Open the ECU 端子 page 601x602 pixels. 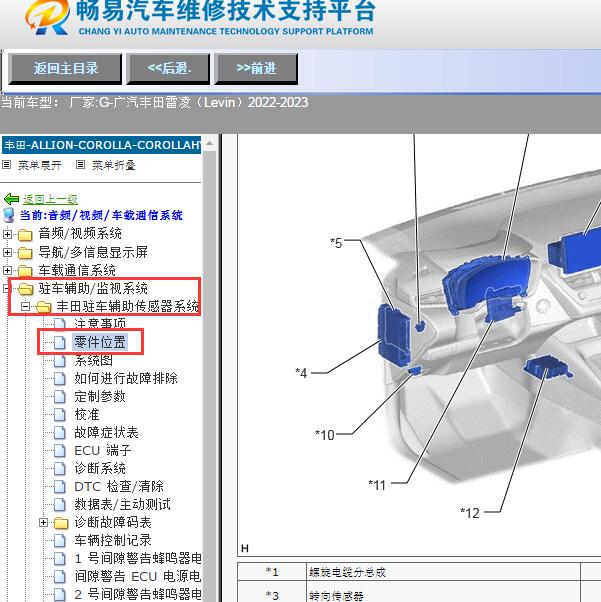tap(103, 450)
